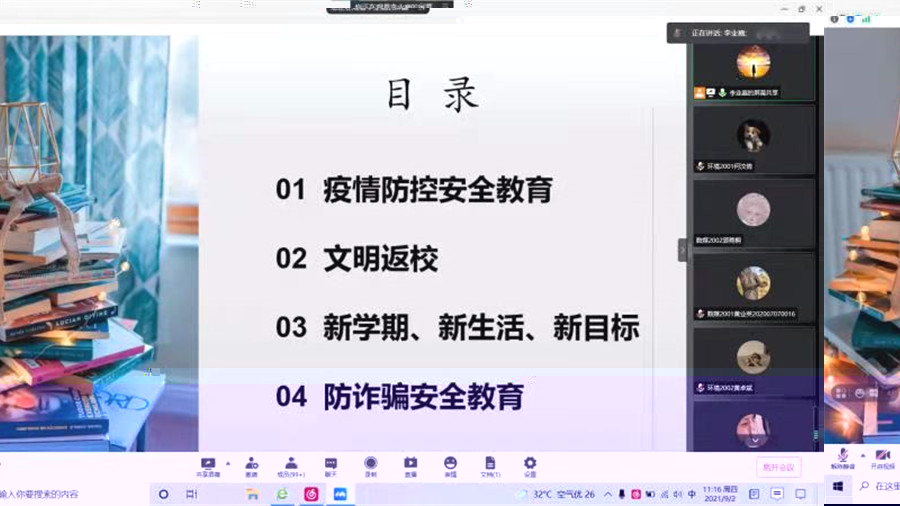Open the documents (1) icon
The image size is (900, 506).
point(490,467)
